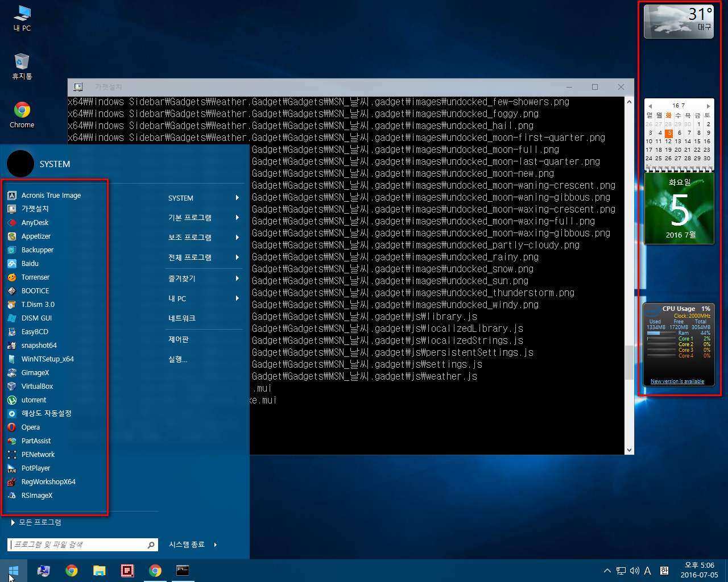Open 'New version is available' link
The width and height of the screenshot is (728, 582).
pyautogui.click(x=677, y=381)
